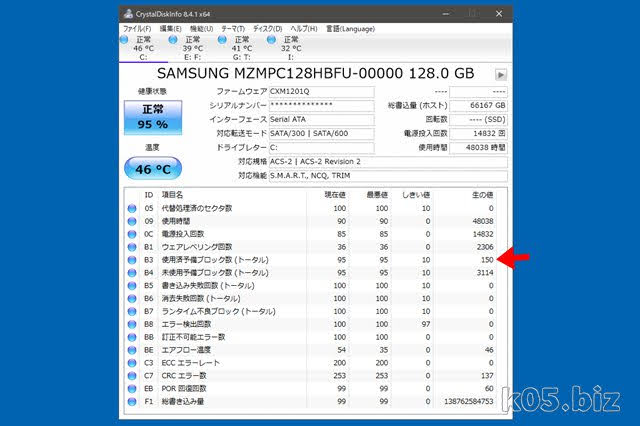Click the しきい値 column header
The width and height of the screenshot is (640, 426).
coord(416,195)
